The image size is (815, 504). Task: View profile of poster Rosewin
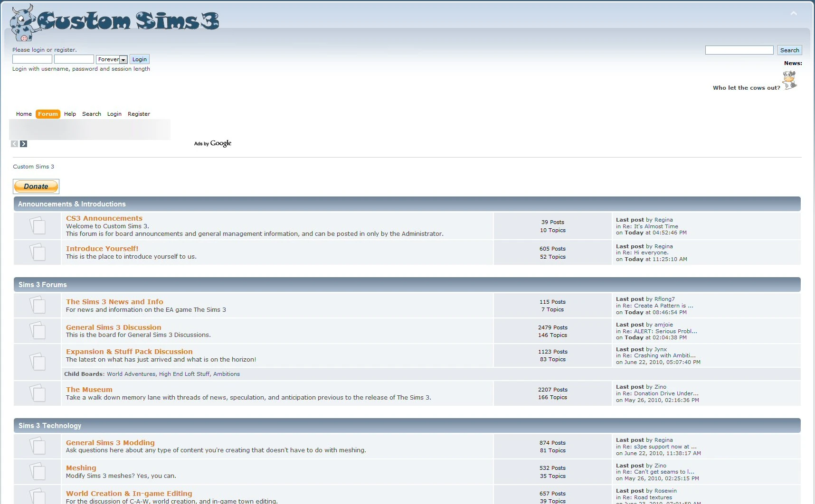(x=665, y=491)
